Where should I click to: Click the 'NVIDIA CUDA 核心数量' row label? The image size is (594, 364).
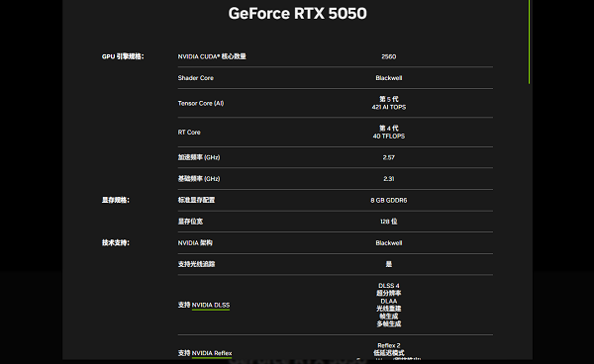212,56
